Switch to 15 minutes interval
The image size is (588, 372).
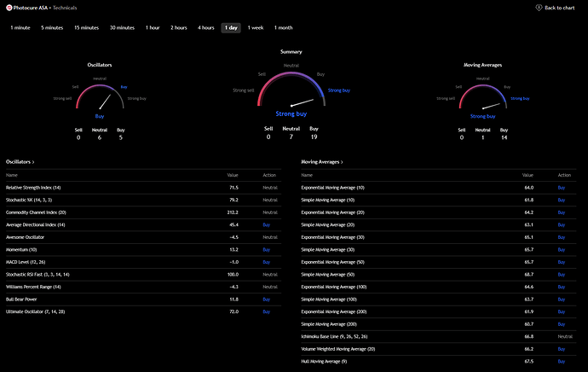coord(86,27)
